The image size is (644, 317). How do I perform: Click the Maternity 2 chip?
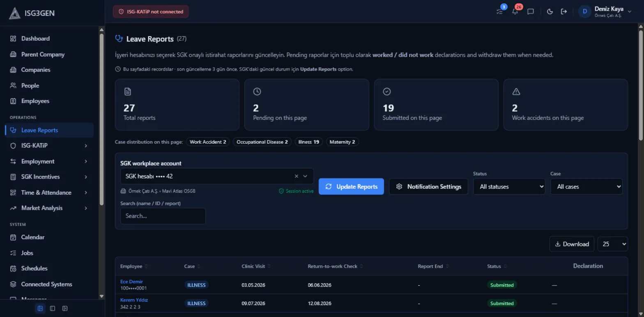pos(342,142)
